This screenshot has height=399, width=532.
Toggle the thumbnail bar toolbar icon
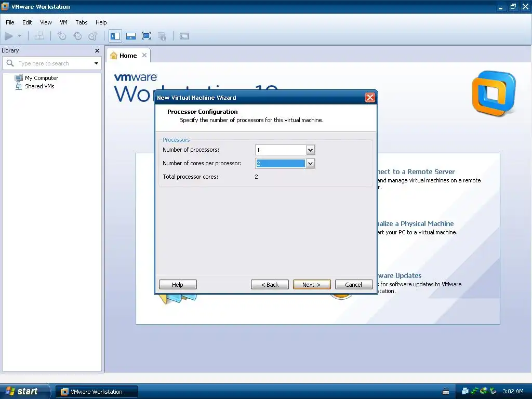(131, 36)
